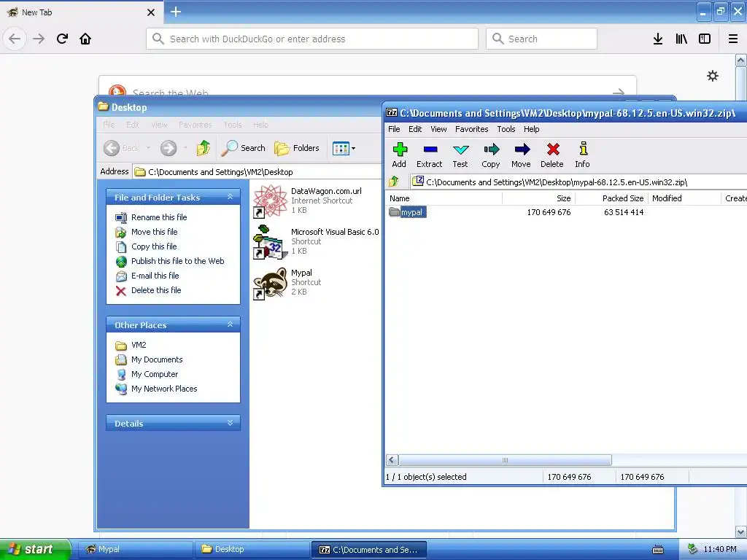Open the Back history dropdown arrow
Viewport: 747px width, 560px height.
pos(148,148)
